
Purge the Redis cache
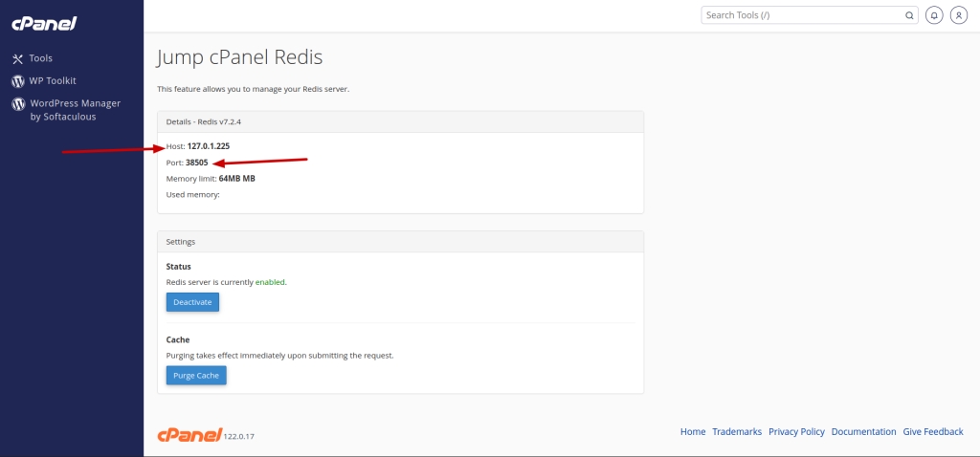tap(196, 375)
